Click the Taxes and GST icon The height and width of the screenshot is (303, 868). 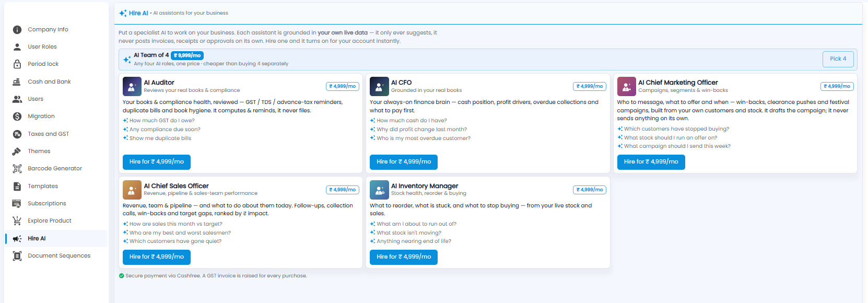coord(17,134)
